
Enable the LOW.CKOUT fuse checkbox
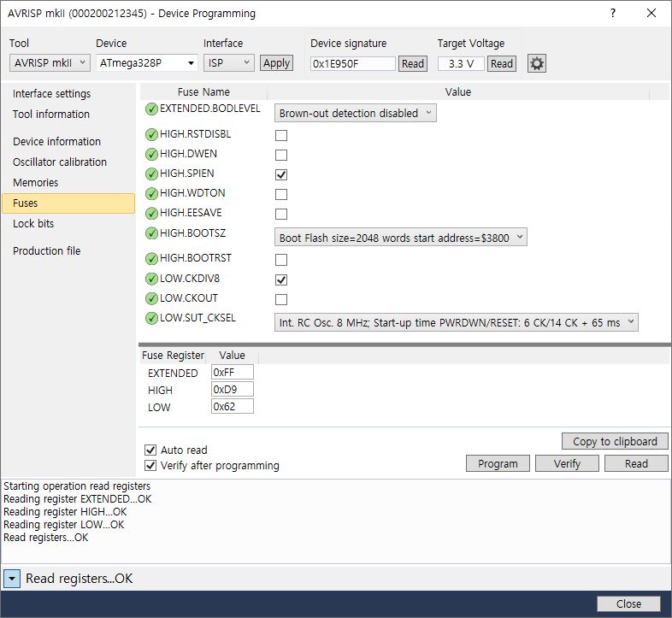tap(281, 299)
